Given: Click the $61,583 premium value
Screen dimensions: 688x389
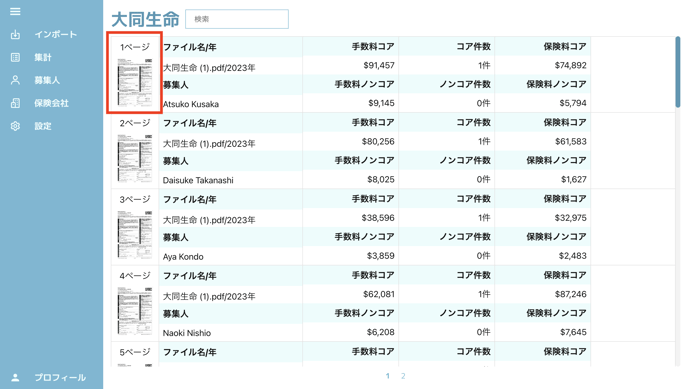Looking at the screenshot, I should point(570,142).
